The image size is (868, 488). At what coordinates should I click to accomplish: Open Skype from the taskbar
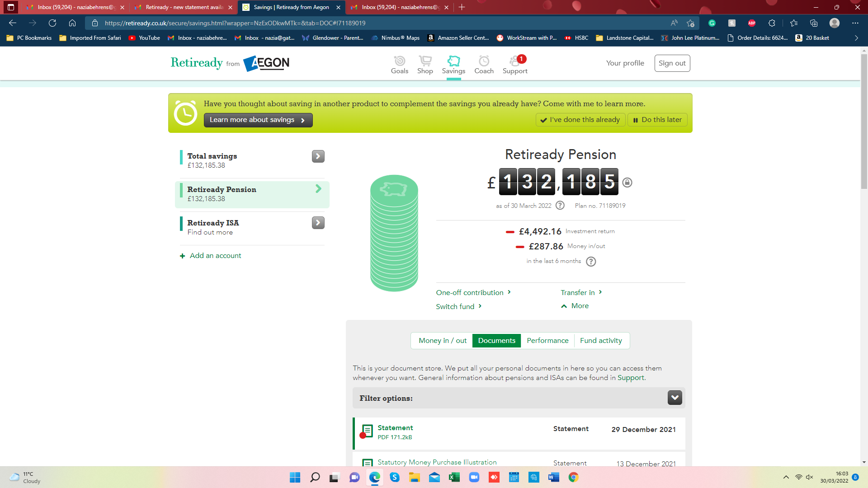coord(394,477)
